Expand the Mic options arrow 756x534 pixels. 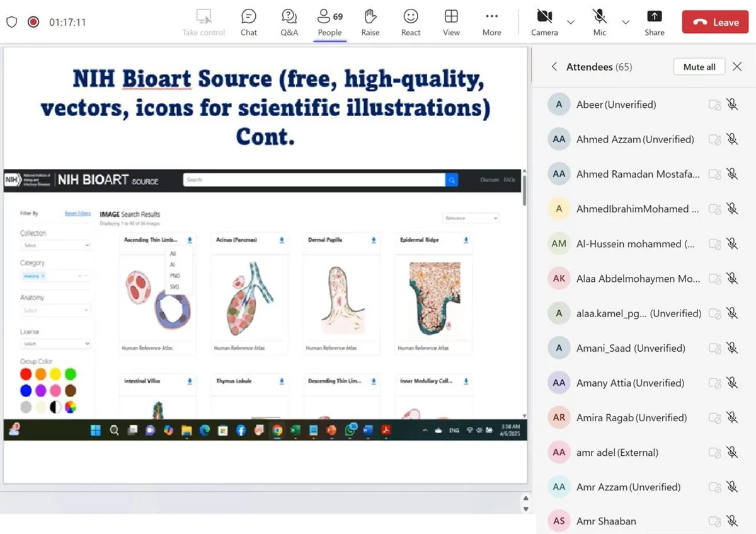coord(626,22)
